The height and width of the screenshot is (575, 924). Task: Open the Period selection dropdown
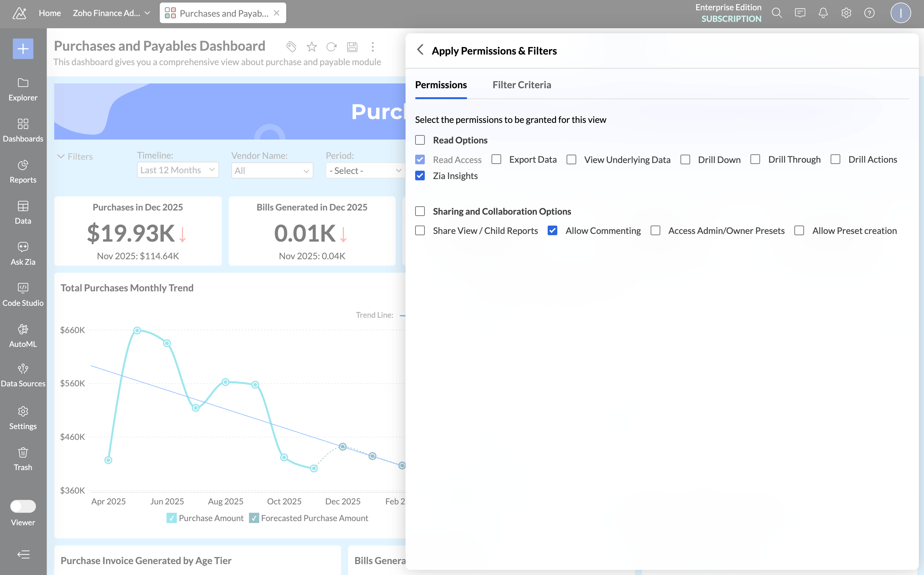tap(365, 170)
